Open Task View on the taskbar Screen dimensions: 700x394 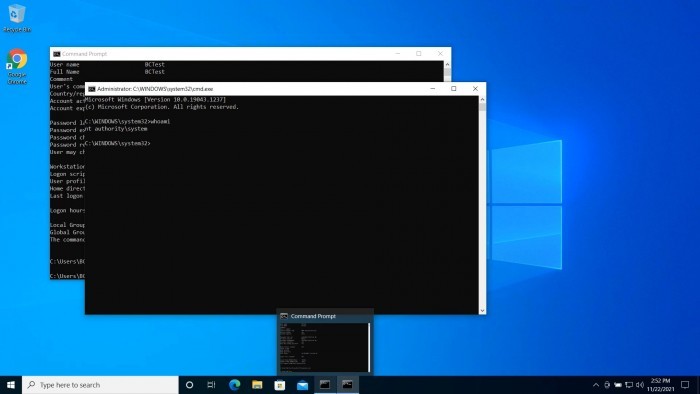[x=212, y=385]
